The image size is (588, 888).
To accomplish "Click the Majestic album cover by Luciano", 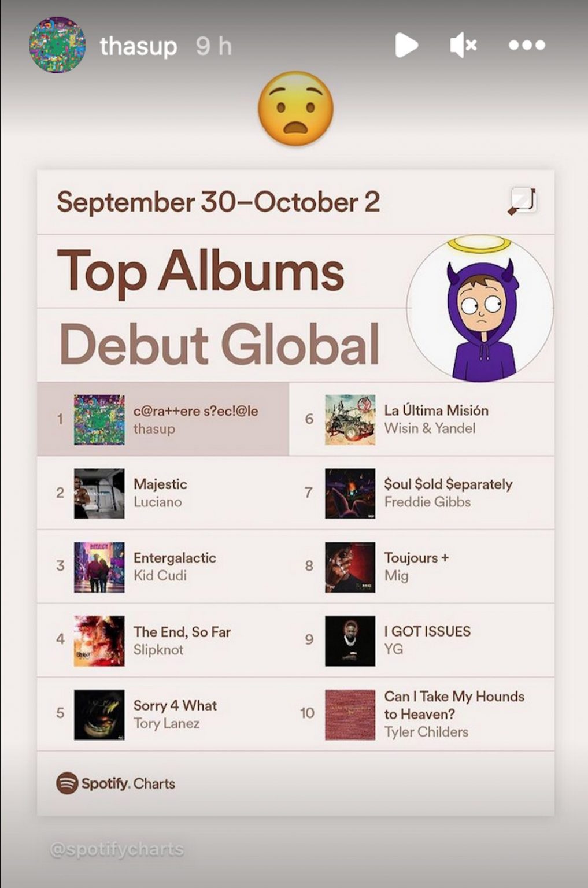I will pos(99,493).
